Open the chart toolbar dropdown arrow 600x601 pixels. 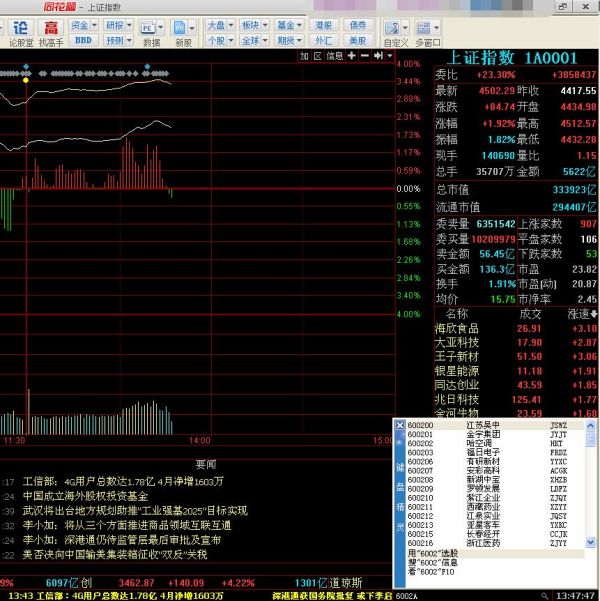click(390, 56)
